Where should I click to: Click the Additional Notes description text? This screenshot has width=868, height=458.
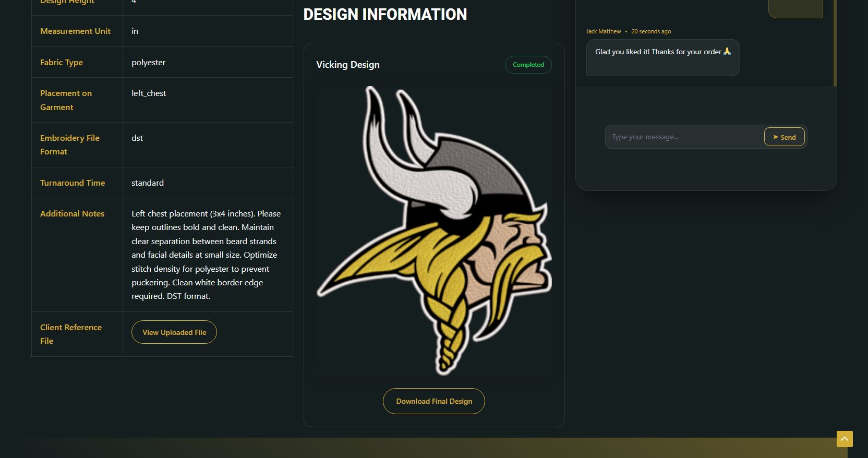(x=206, y=255)
